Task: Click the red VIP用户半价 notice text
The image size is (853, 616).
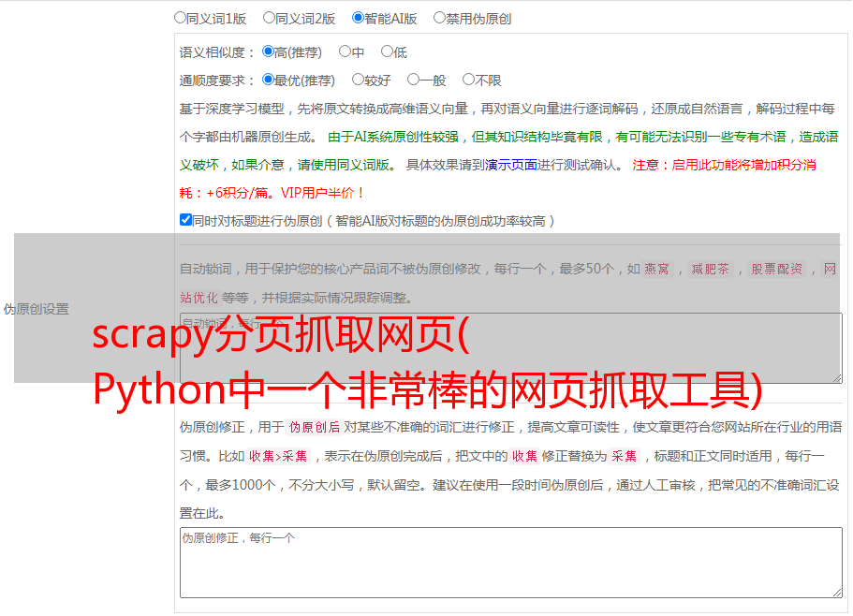Action: tap(322, 193)
